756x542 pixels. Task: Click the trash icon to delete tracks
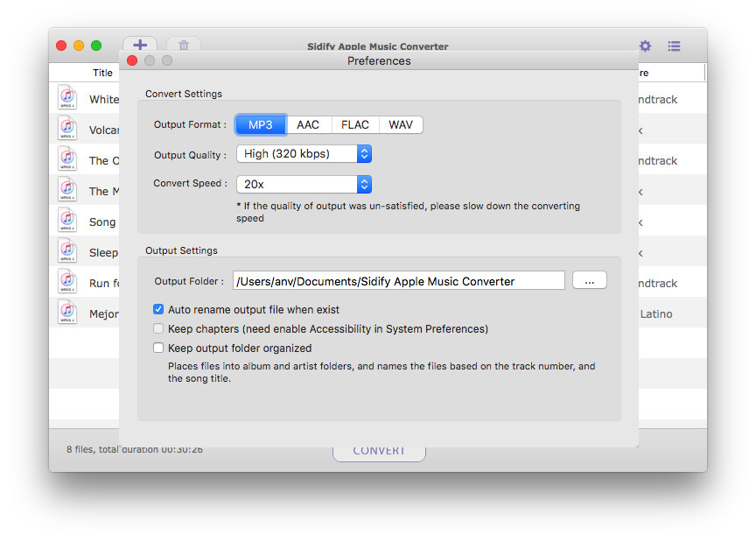click(184, 45)
